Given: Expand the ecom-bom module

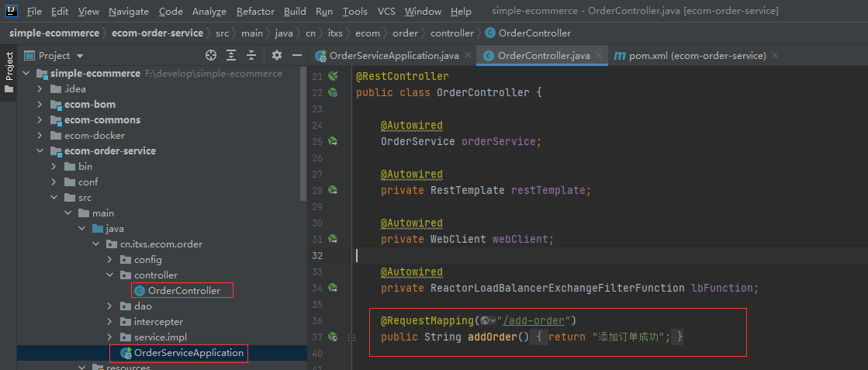Looking at the screenshot, I should click(40, 105).
